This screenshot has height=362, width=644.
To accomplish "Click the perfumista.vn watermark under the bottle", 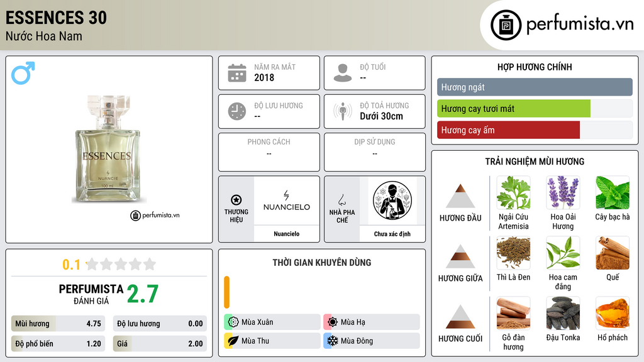I will click(x=155, y=215).
